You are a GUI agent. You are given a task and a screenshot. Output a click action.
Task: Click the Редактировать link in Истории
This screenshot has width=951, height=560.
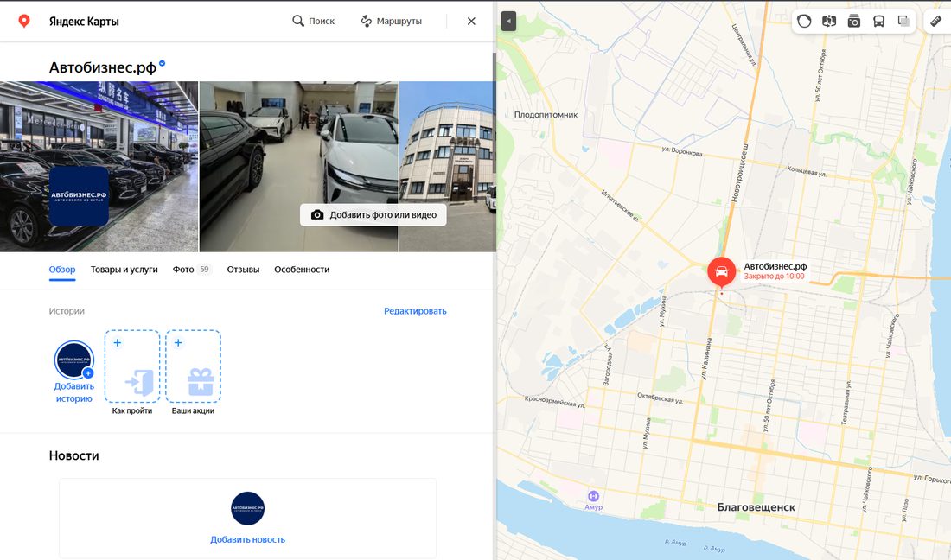click(x=415, y=311)
